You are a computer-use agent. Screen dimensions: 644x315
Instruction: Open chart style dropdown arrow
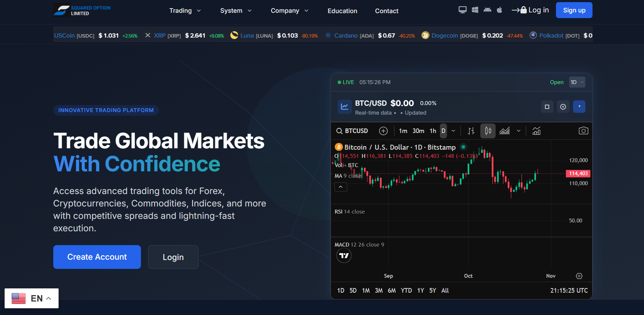click(x=519, y=131)
